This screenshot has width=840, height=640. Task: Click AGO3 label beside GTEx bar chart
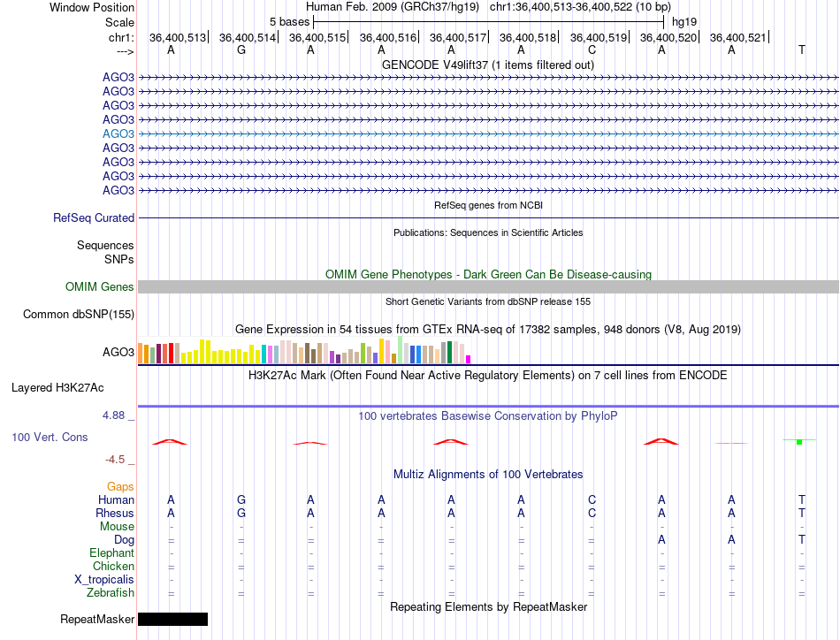pos(118,352)
